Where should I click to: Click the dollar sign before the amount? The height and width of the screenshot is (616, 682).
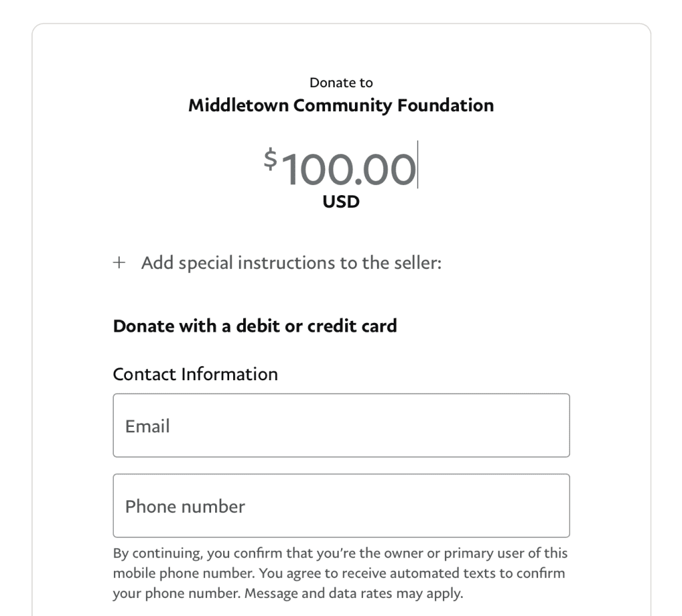coord(270,158)
